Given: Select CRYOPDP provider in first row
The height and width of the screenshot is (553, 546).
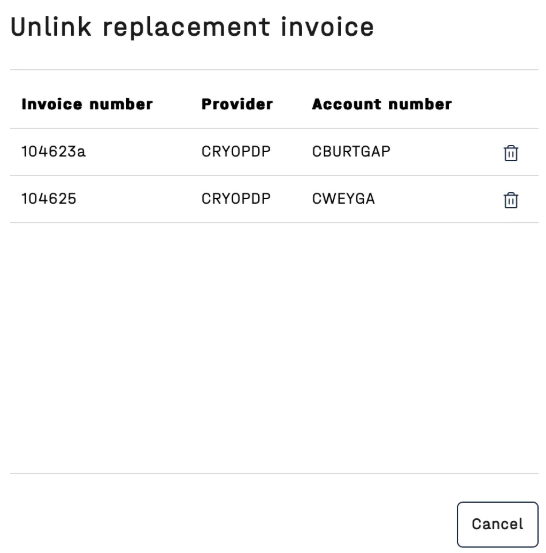Looking at the screenshot, I should [236, 152].
